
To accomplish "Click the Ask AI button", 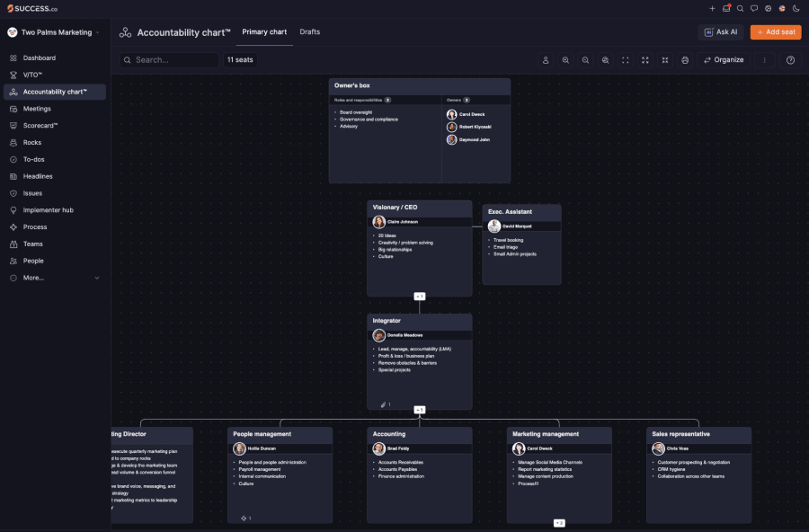I will click(x=721, y=32).
